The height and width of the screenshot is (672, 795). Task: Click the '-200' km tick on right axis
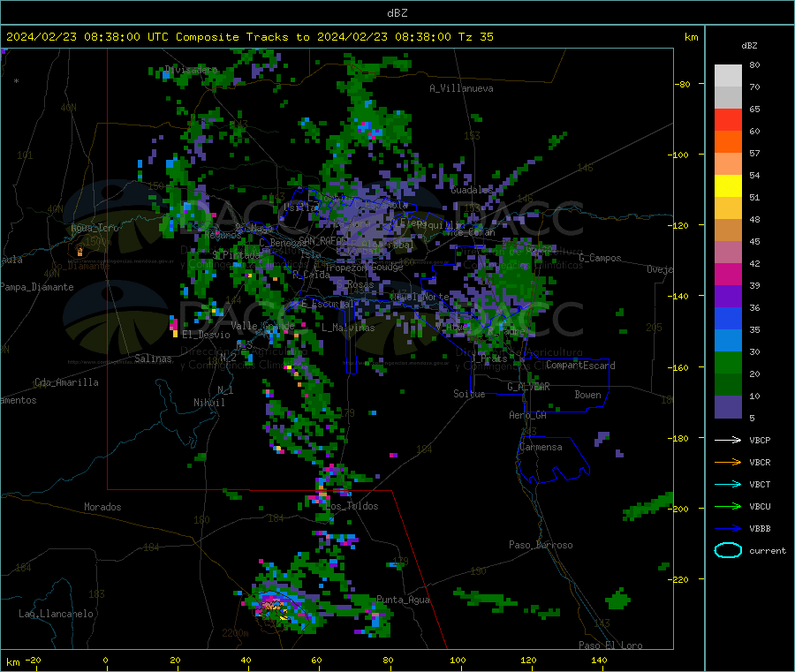coord(678,509)
